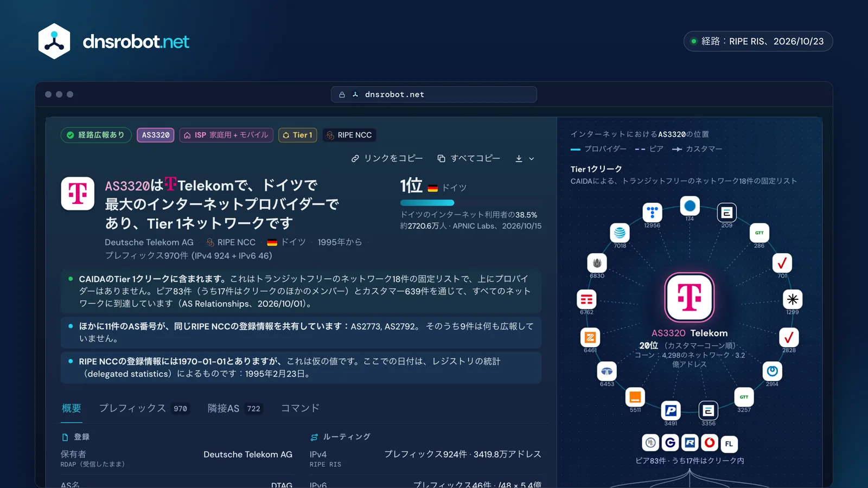Click the download icon
This screenshot has height=488, width=868.
[x=519, y=158]
